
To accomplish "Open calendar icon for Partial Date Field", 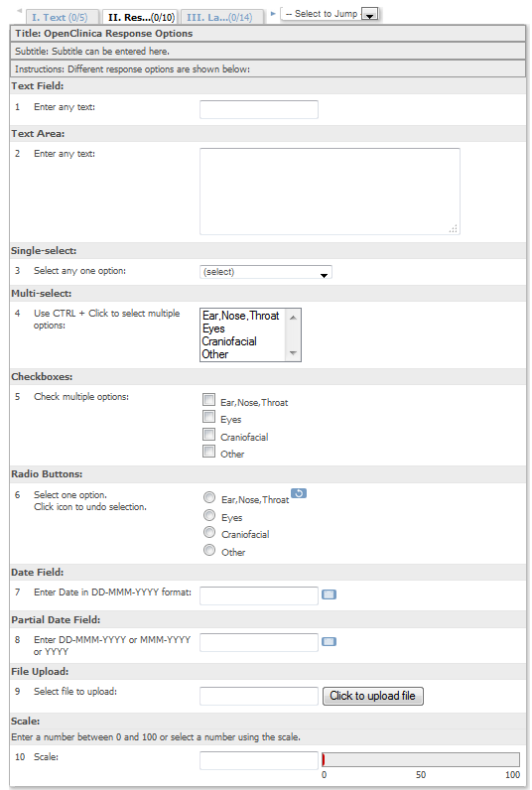I will point(329,641).
